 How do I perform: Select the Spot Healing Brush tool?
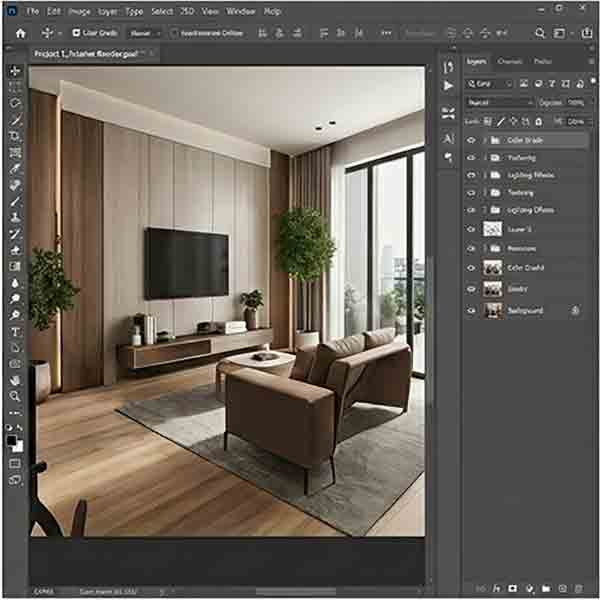point(15,185)
